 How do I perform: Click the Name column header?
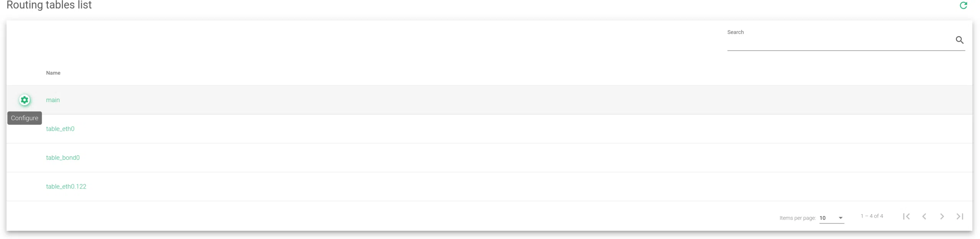pos(53,73)
